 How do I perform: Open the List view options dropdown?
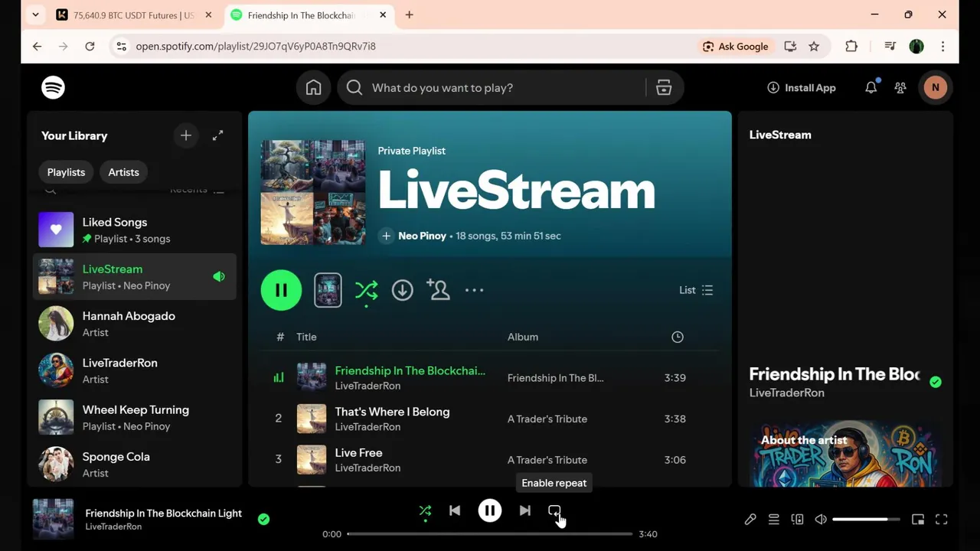click(696, 290)
